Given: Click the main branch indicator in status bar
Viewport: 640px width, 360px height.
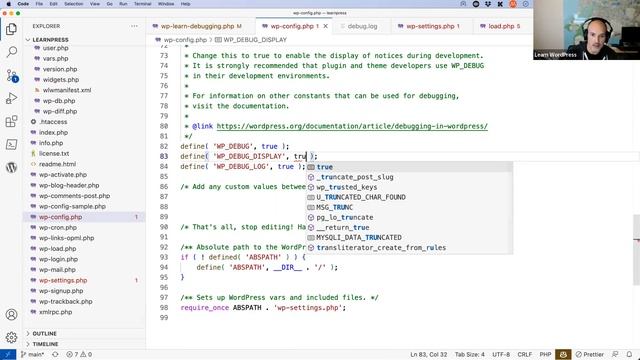Looking at the screenshot, I should [32, 354].
